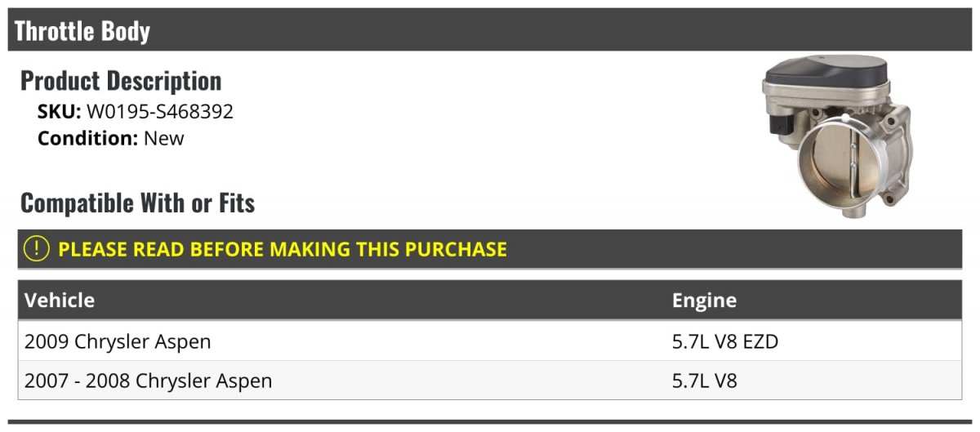This screenshot has height=432, width=980.
Task: Click the SKU label
Action: [x=59, y=112]
